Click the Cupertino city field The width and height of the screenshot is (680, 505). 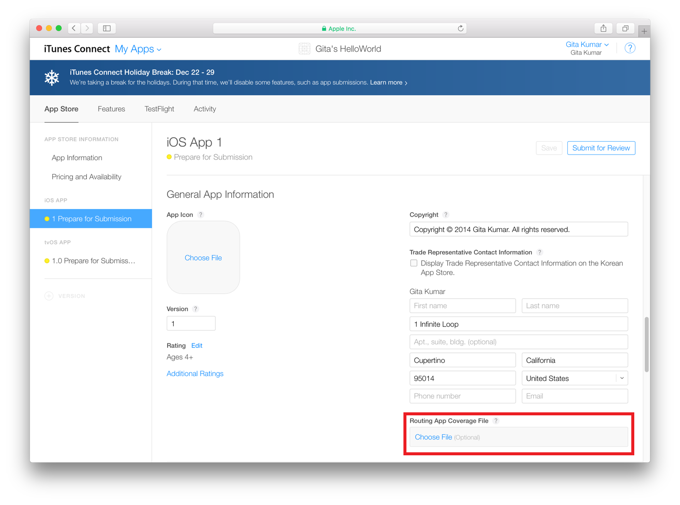pyautogui.click(x=462, y=360)
